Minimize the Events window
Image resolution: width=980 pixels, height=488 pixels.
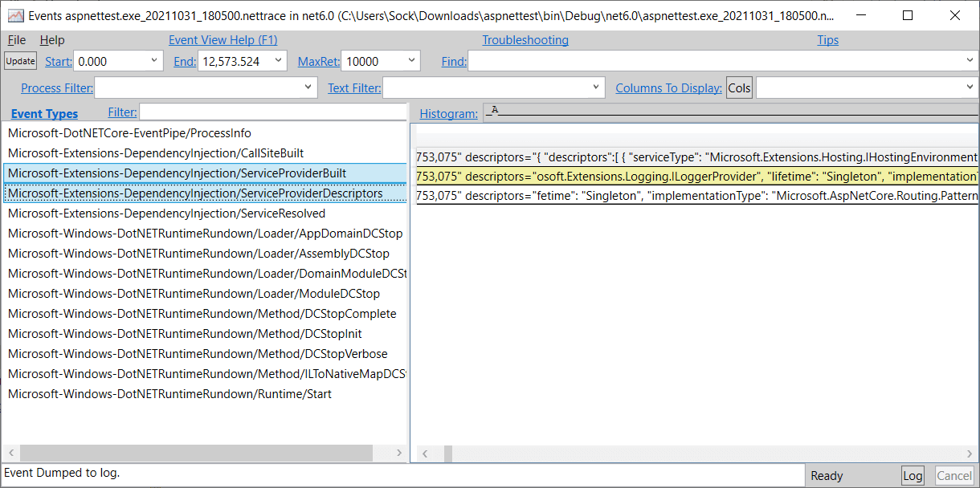(x=861, y=15)
